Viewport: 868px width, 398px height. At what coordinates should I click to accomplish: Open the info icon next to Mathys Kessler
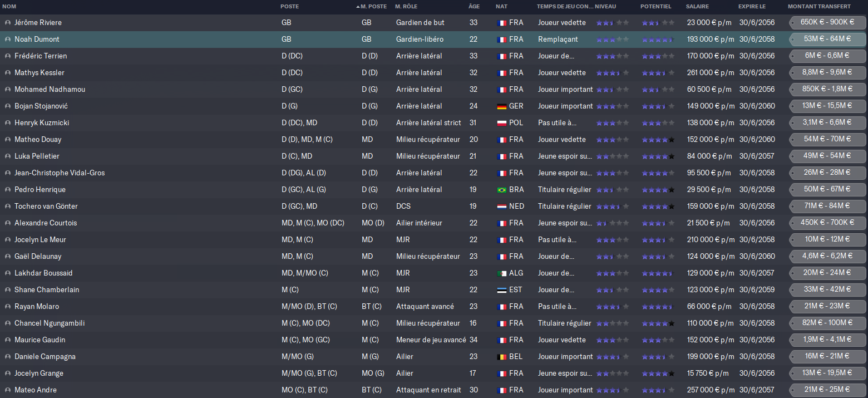click(x=8, y=73)
